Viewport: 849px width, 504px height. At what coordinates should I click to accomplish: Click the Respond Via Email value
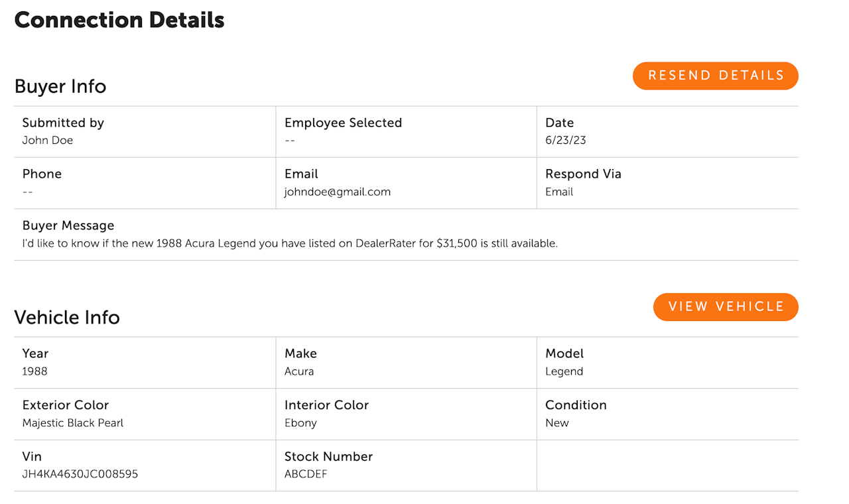[559, 192]
